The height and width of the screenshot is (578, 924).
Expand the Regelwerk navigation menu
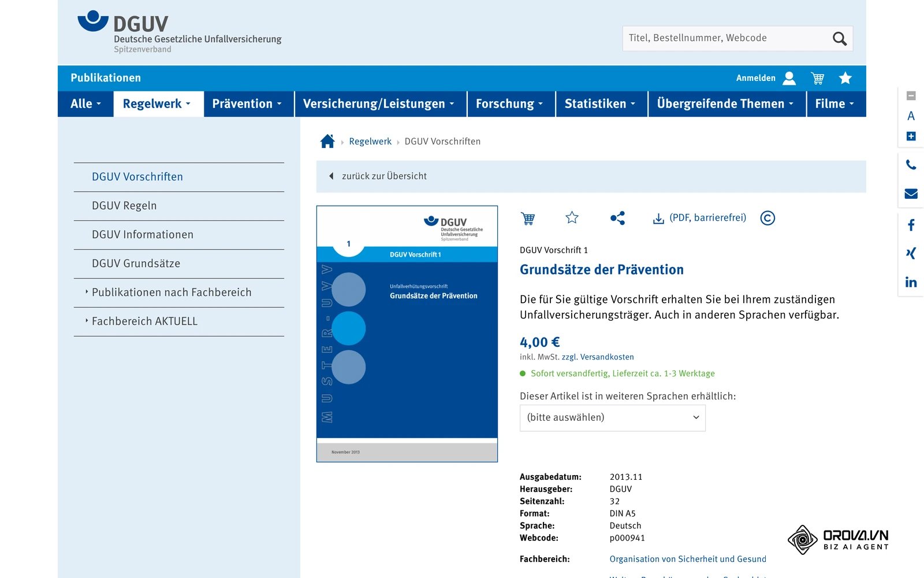pyautogui.click(x=158, y=104)
